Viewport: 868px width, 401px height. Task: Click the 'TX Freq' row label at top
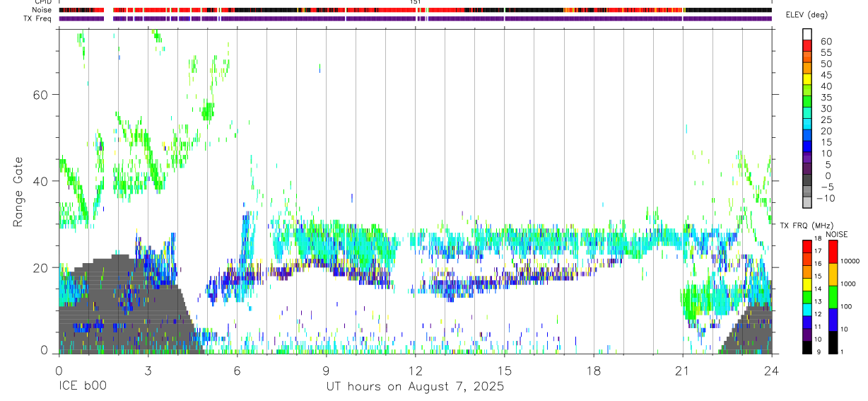tap(37, 18)
